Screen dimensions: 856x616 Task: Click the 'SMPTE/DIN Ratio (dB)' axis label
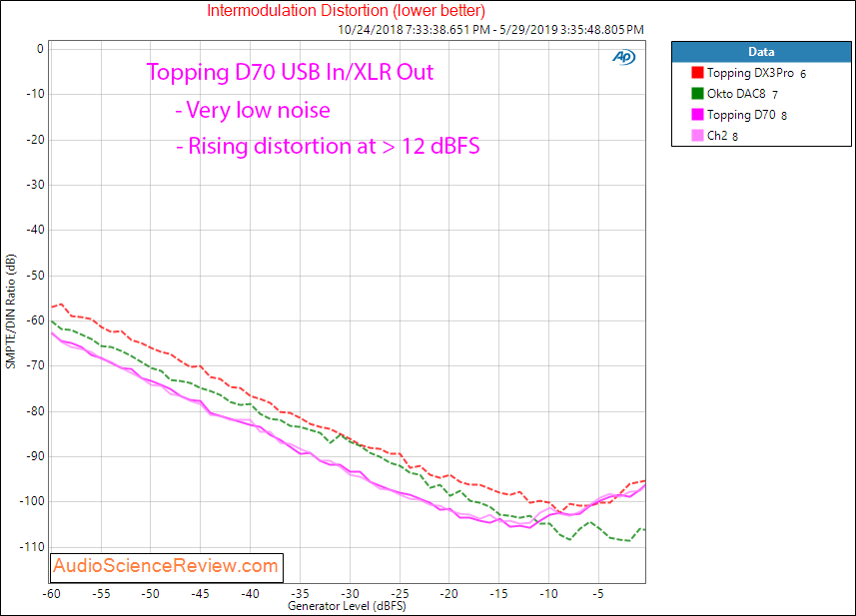tap(11, 311)
